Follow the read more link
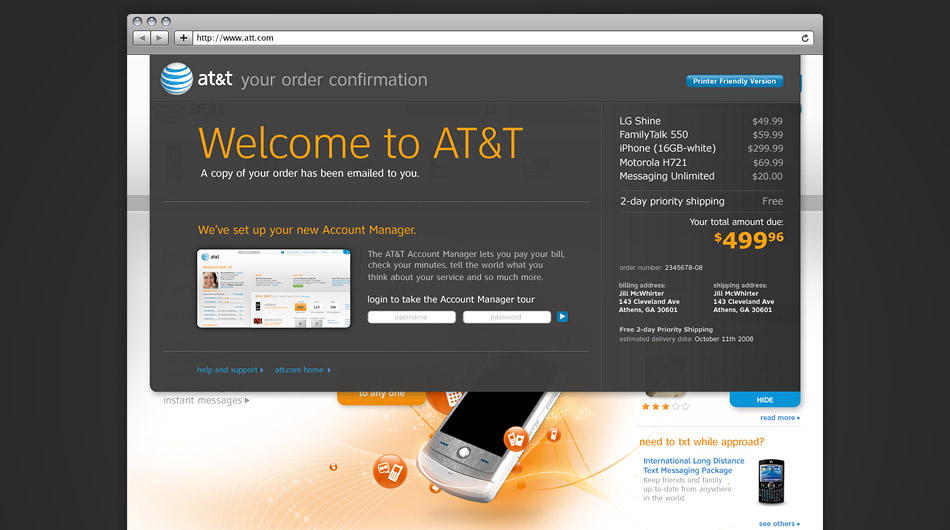The image size is (950, 530). click(x=780, y=418)
